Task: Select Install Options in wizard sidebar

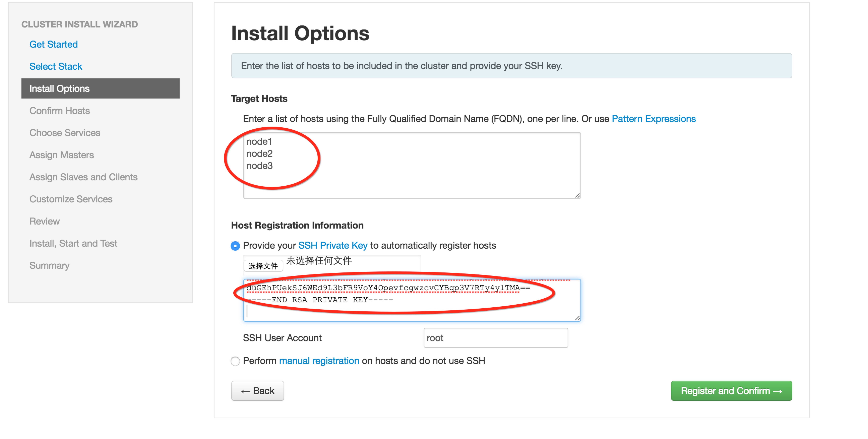Action: (x=60, y=89)
